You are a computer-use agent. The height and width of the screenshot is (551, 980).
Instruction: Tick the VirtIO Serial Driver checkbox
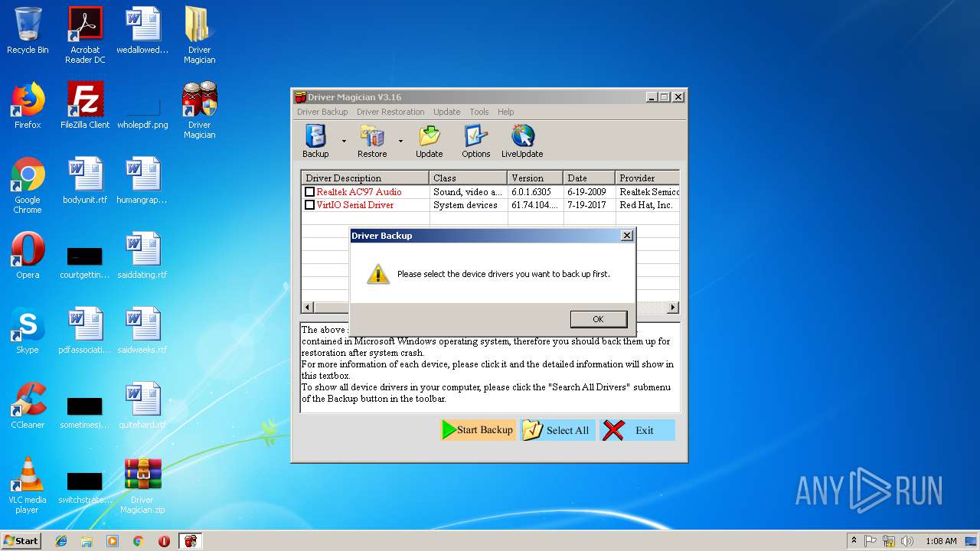point(309,205)
